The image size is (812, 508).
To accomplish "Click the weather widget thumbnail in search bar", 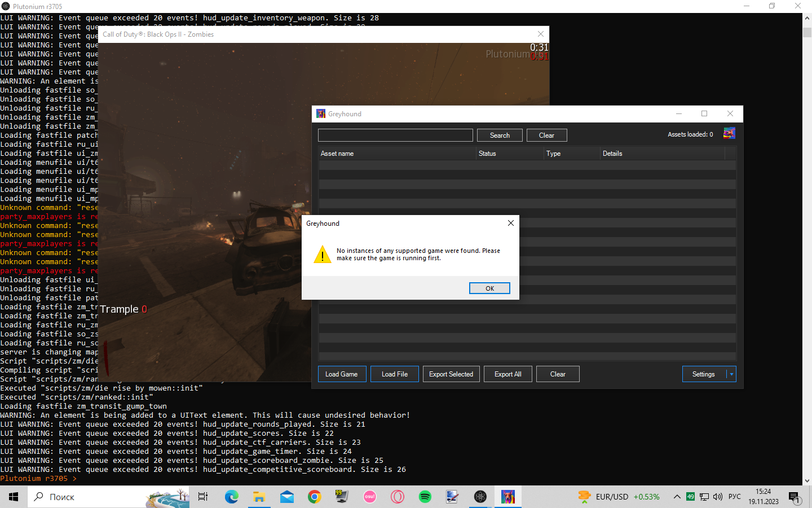I will click(167, 497).
